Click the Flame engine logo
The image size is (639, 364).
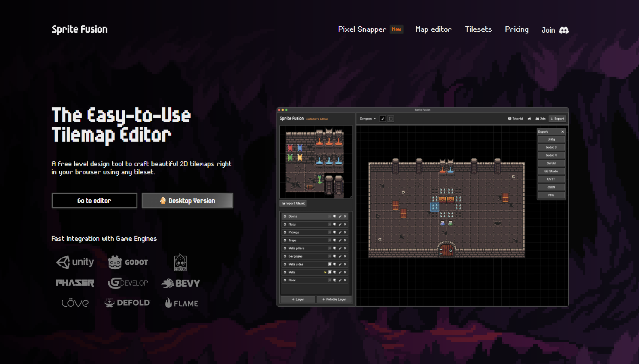(182, 303)
